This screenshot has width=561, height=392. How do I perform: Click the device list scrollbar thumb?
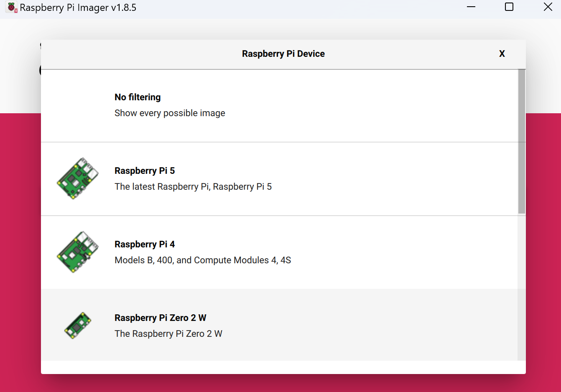(522, 142)
